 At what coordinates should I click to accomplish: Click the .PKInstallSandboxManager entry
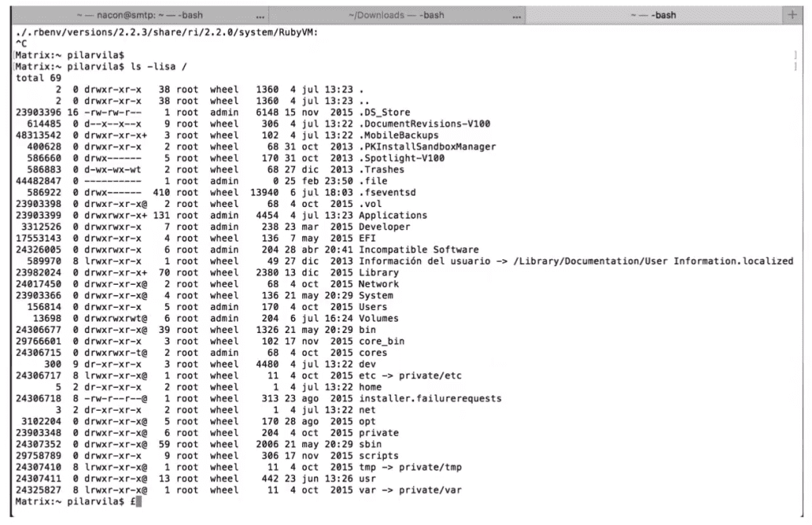[x=427, y=147]
